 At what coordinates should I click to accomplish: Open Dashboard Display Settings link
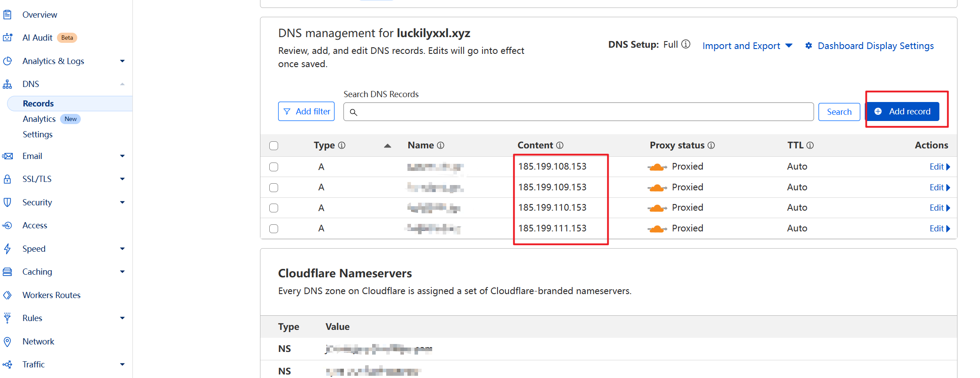click(875, 46)
